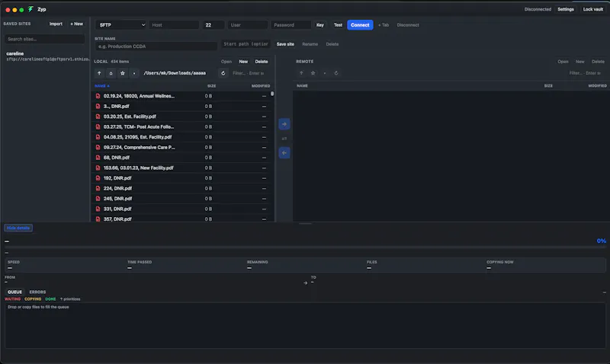Download selection with left arrow button
The image size is (610, 364).
(284, 152)
